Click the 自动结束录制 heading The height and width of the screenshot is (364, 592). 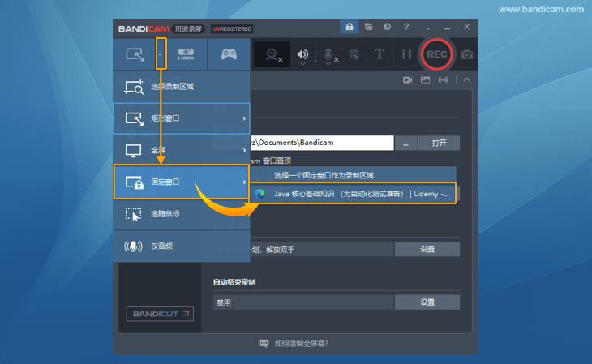click(x=234, y=282)
